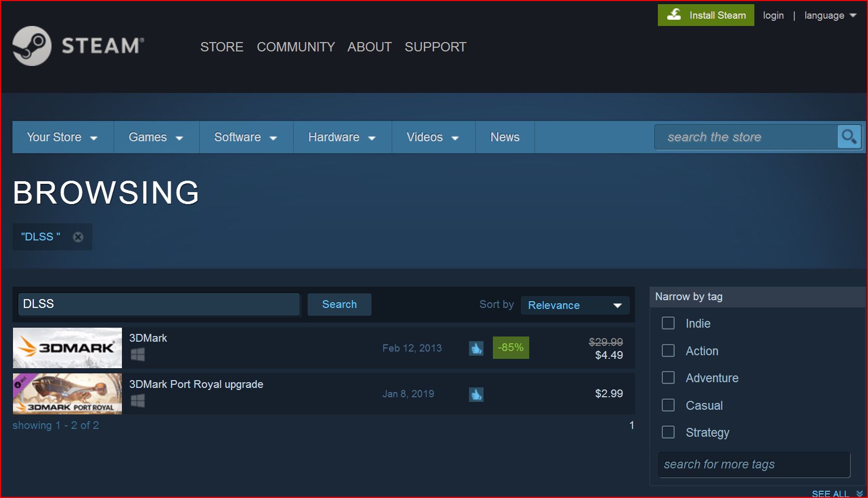The height and width of the screenshot is (498, 868).
Task: Check the Adventure tag checkbox
Action: [668, 378]
